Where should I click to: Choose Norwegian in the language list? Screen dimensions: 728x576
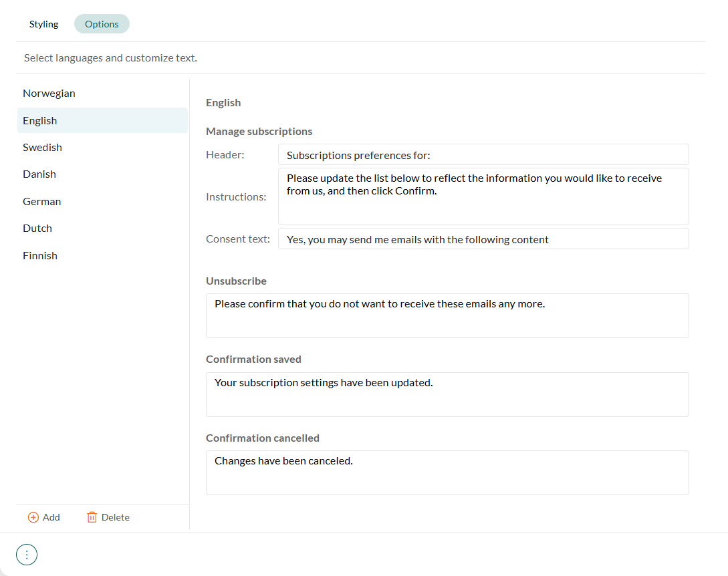click(x=102, y=94)
